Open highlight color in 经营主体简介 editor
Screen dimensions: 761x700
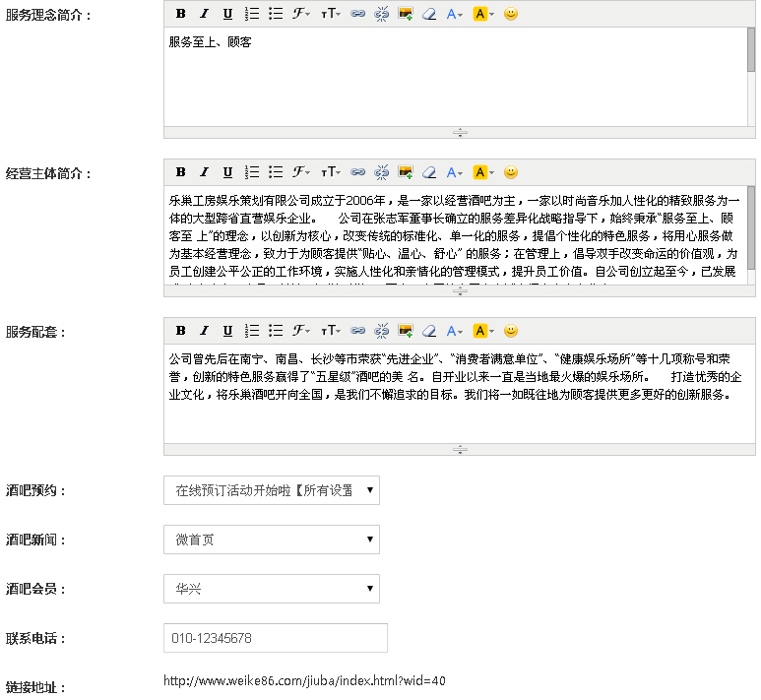tap(481, 172)
